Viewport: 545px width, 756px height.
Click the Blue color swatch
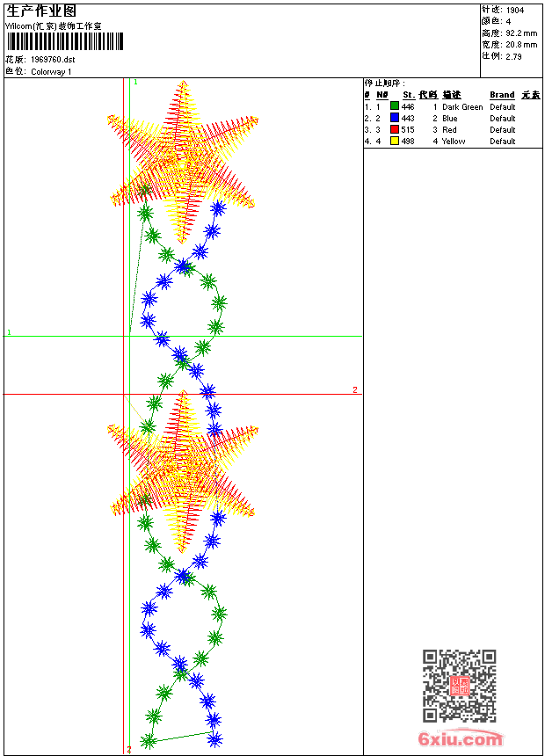(x=395, y=118)
